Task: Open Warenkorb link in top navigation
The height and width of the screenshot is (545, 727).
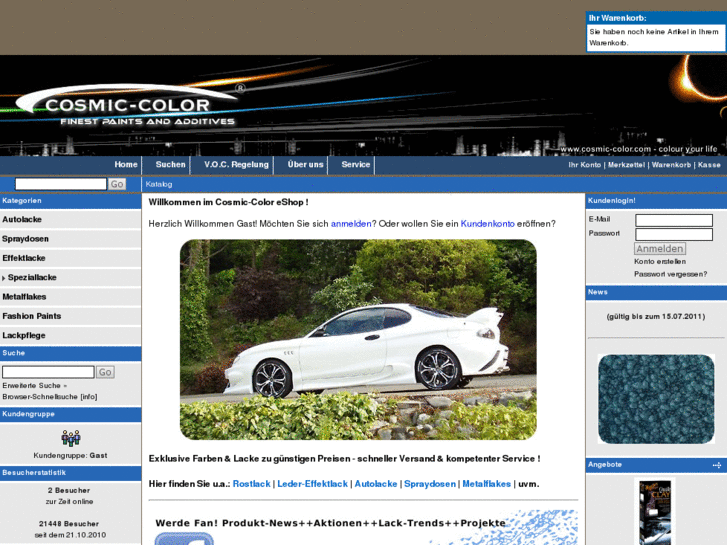Action: click(671, 165)
